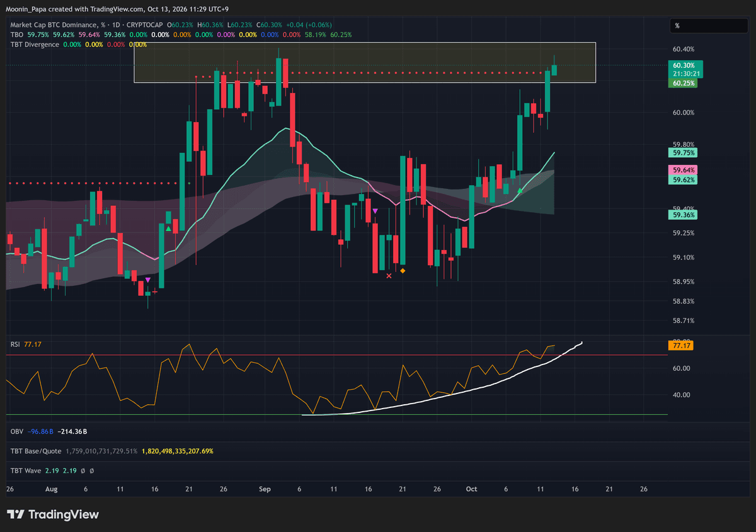Select the green up-triangle signal in late August
The image size is (756, 532).
[x=168, y=229]
